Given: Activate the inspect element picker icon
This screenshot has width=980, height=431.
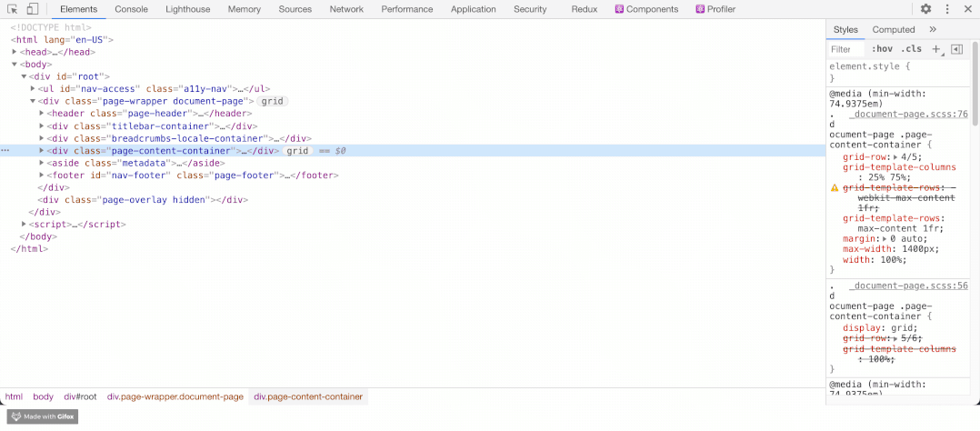Looking at the screenshot, I should (x=13, y=9).
